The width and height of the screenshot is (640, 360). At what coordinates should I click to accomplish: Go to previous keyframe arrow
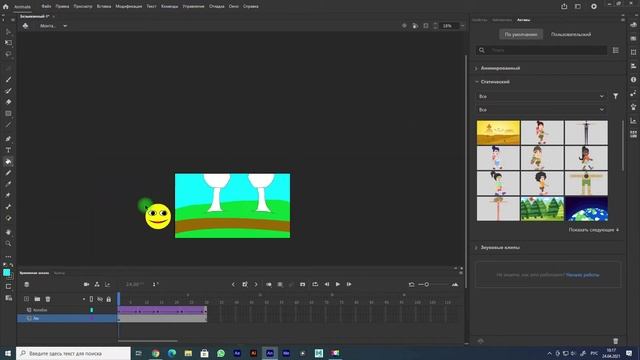(x=233, y=284)
